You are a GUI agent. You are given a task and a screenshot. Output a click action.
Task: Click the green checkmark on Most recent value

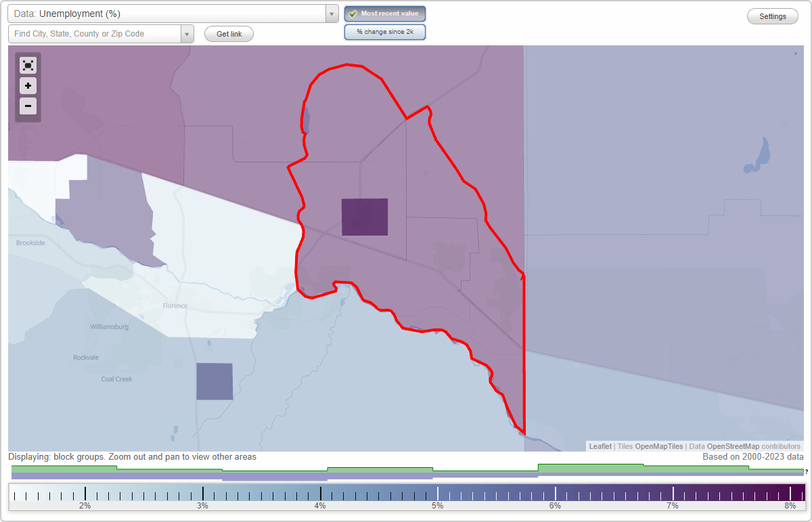(353, 14)
